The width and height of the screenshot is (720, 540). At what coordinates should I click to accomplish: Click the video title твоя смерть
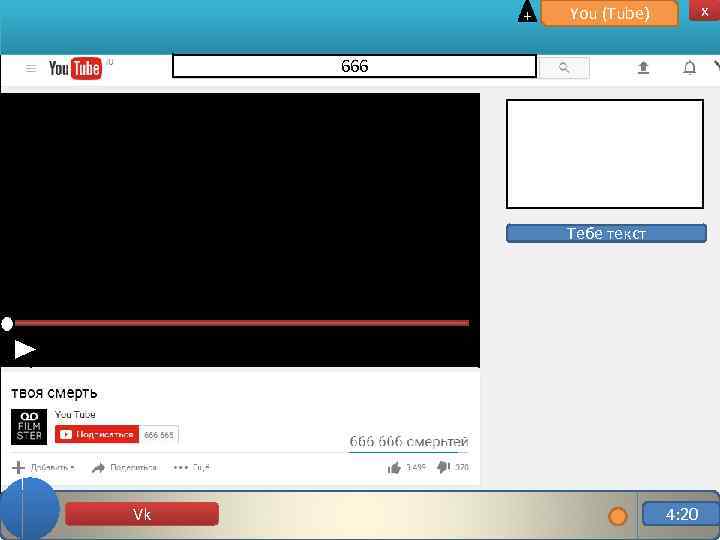point(54,393)
